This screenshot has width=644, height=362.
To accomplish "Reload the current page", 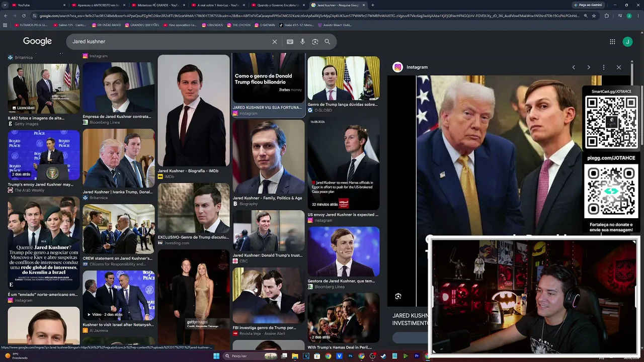I will 25,16.
